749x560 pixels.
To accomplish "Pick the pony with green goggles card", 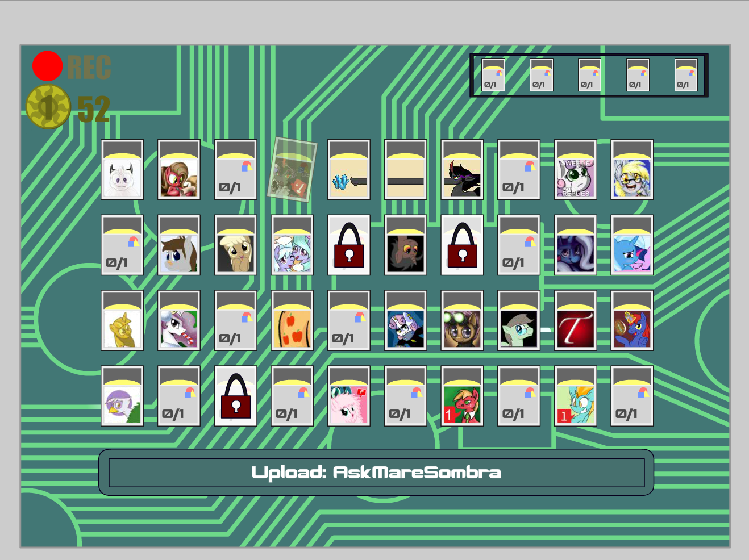I will point(463,320).
